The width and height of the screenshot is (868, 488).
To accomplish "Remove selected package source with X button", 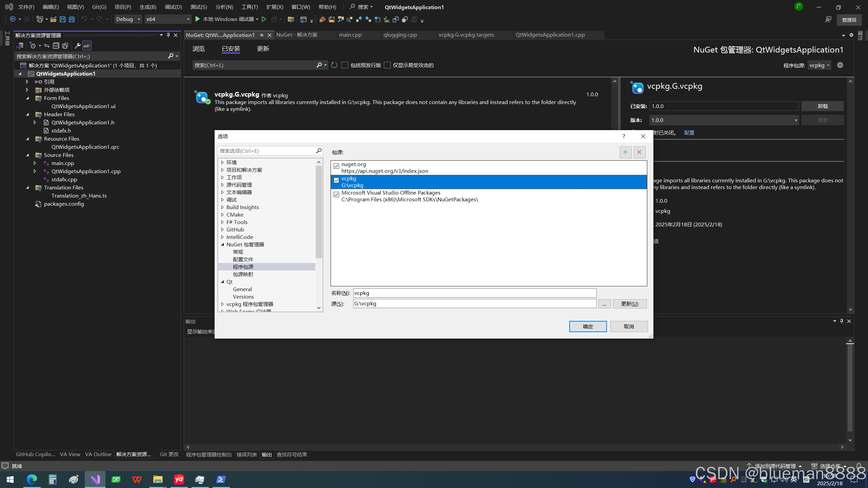I will click(x=639, y=152).
